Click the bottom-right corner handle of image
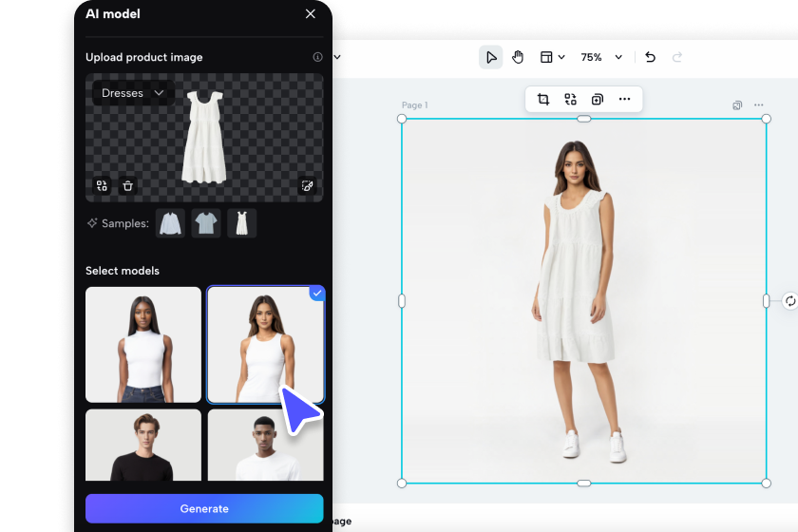Screen dimensions: 798x532 pyautogui.click(x=766, y=483)
